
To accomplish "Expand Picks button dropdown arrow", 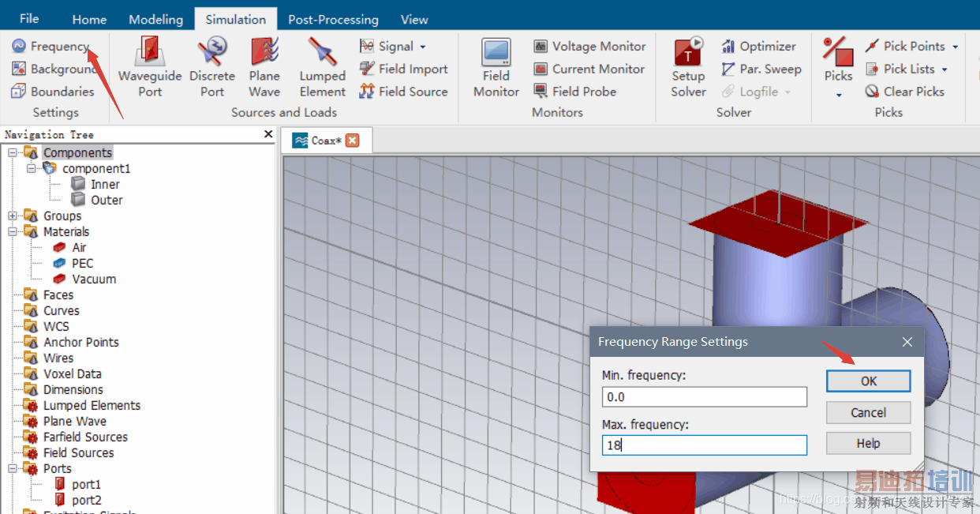I will (x=839, y=95).
